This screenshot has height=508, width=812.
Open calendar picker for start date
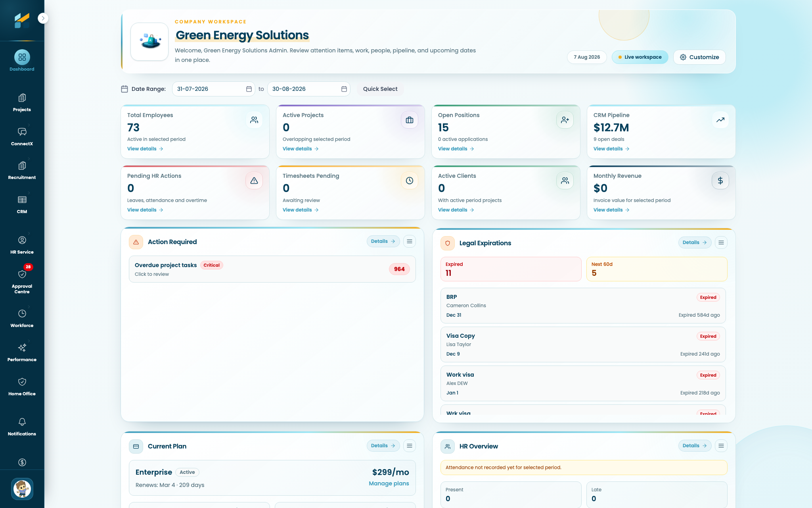point(249,89)
